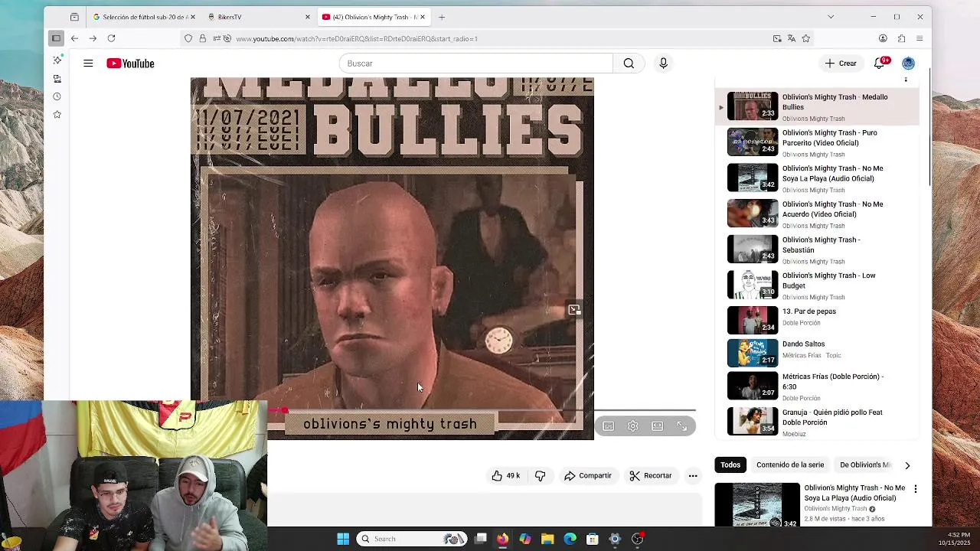Play Low Budget from the playlist
The height and width of the screenshot is (551, 980).
(x=818, y=285)
